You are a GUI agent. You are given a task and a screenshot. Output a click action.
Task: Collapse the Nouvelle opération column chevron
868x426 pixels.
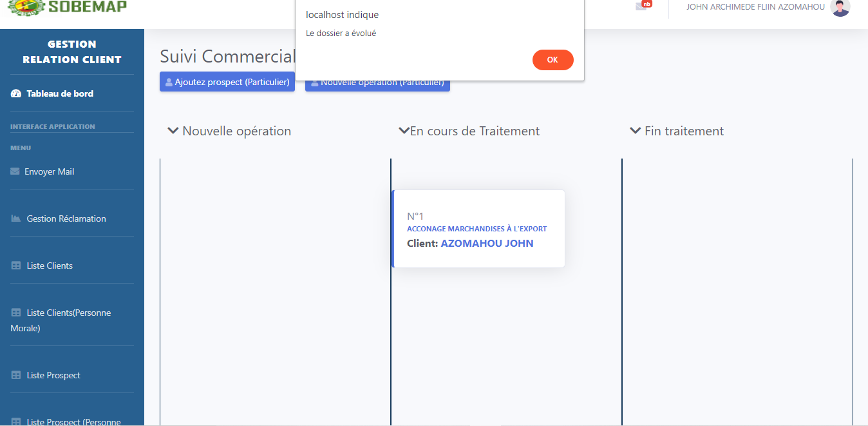coord(173,131)
